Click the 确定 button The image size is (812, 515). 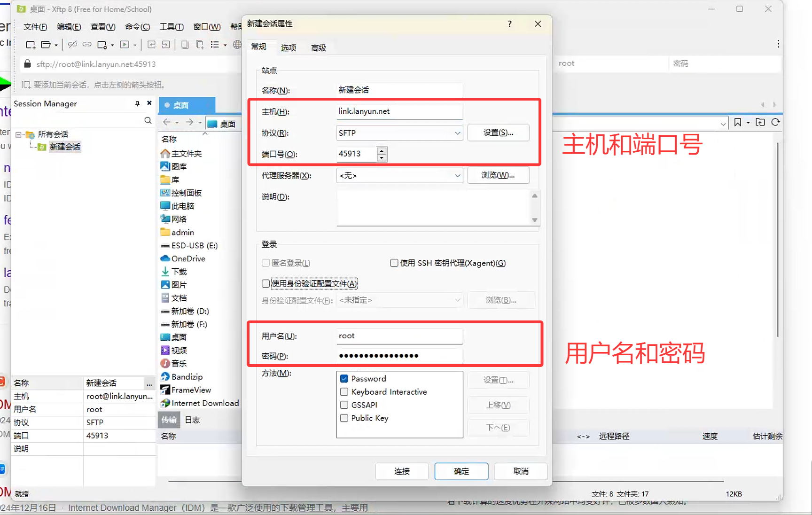click(461, 471)
